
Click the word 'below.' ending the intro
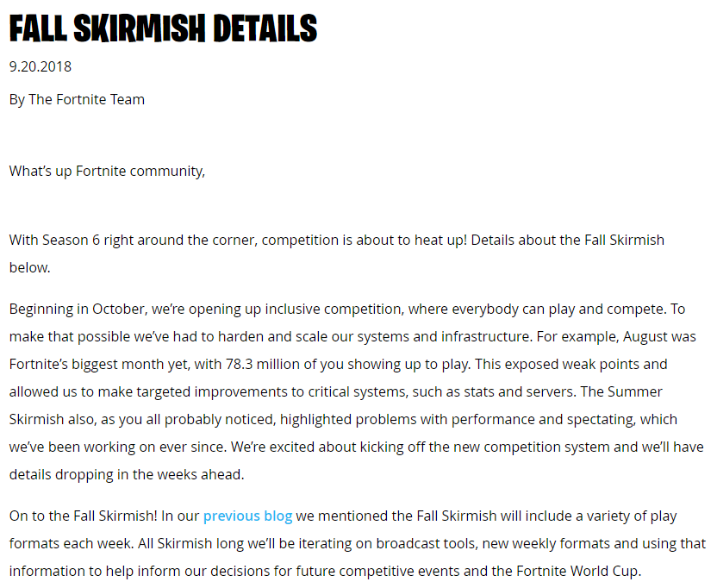click(x=29, y=267)
